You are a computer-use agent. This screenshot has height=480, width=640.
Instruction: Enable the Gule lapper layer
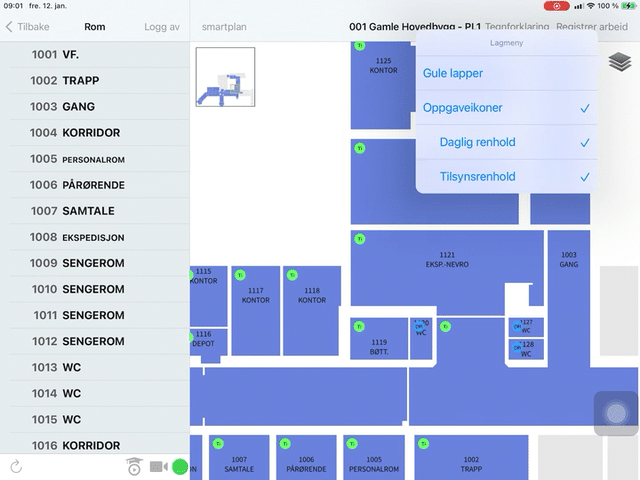coord(506,73)
